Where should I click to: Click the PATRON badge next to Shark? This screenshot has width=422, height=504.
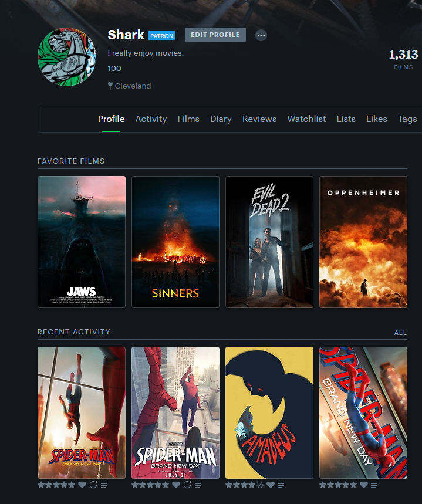161,36
